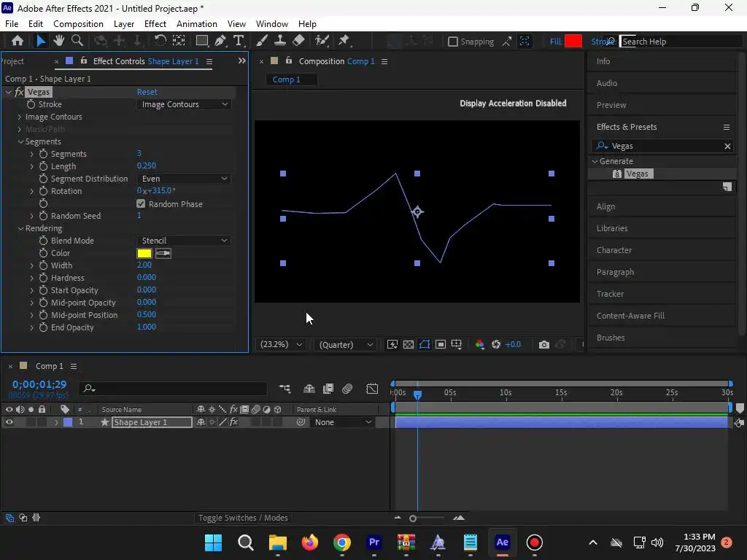Toggle stopwatch for Length property

[x=43, y=166]
